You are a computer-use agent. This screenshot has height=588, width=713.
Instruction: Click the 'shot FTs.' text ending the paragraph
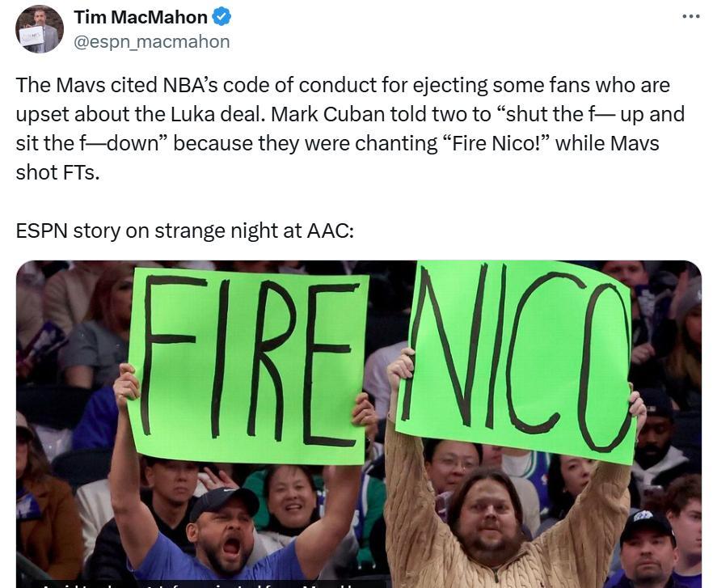pyautogui.click(x=57, y=172)
